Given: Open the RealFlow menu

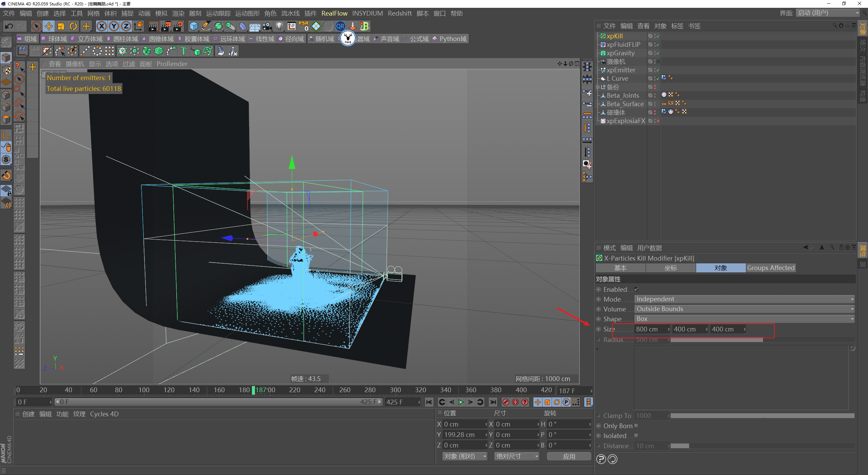Looking at the screenshot, I should [x=334, y=13].
